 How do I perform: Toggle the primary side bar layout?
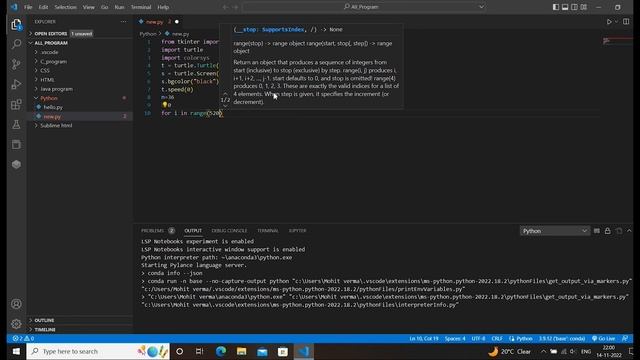556,7
